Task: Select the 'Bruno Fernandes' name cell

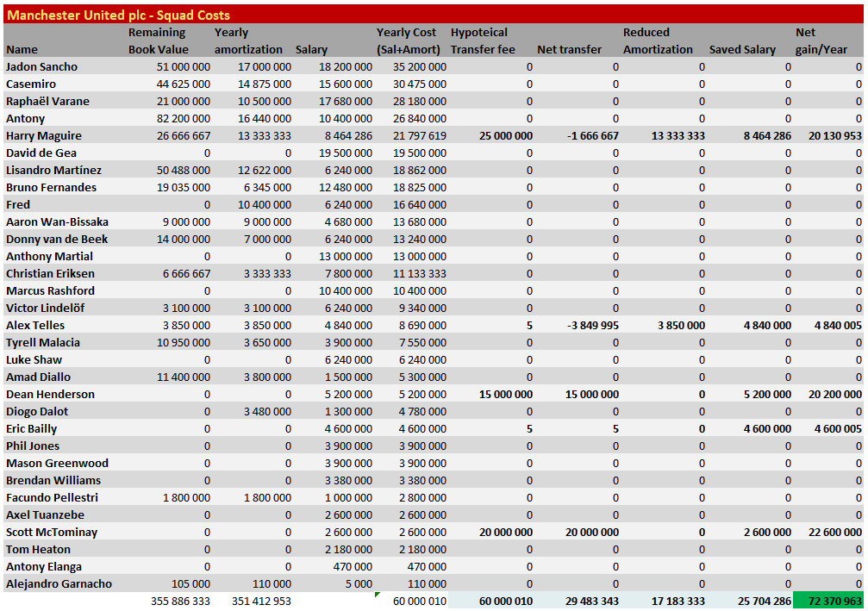Action: click(51, 187)
